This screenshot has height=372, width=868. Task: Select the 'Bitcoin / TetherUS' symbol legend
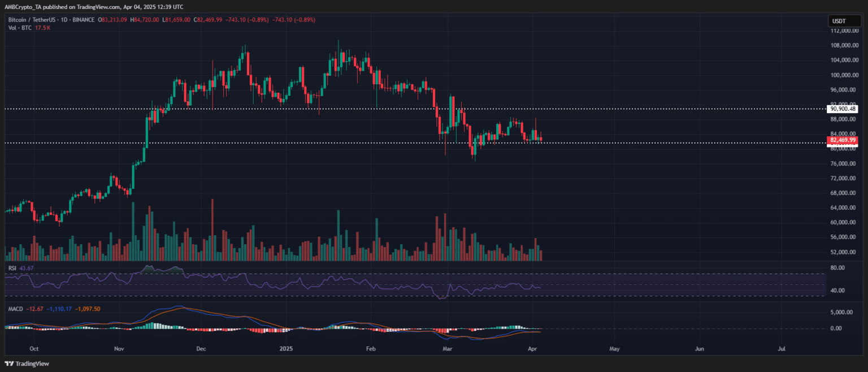(32, 20)
